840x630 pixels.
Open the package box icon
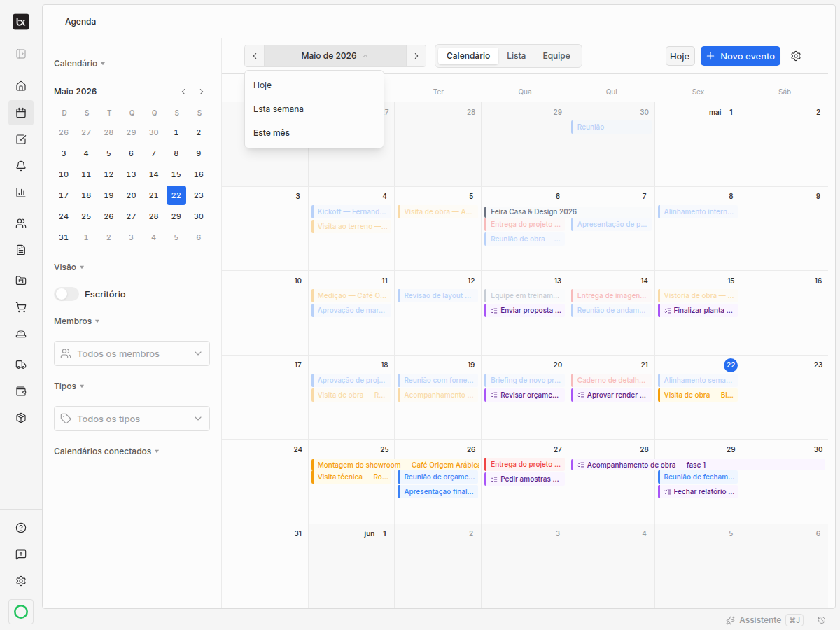21,418
